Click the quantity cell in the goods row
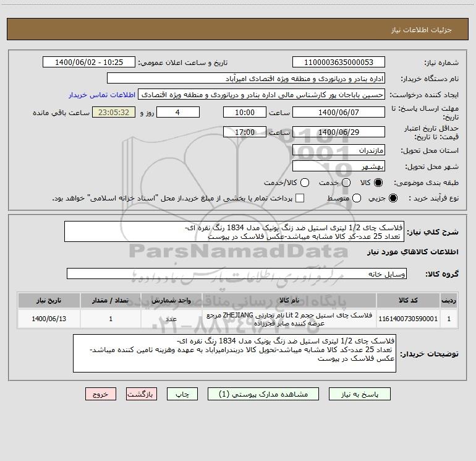Screen dimensions: 476x461 111,319
